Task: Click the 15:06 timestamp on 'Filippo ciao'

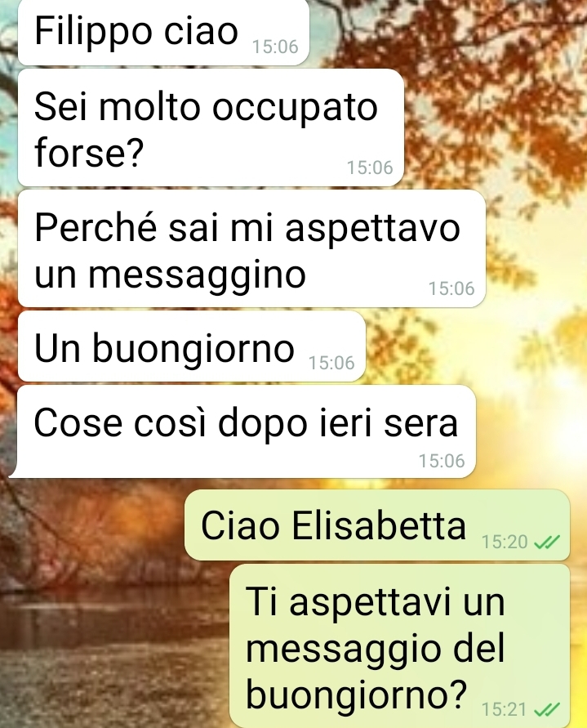Action: pyautogui.click(x=275, y=47)
